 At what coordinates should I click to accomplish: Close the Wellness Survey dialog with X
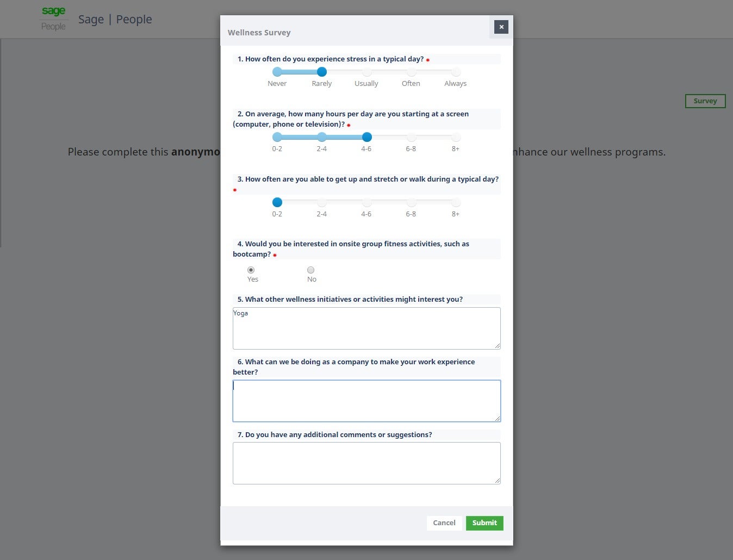[x=501, y=27]
